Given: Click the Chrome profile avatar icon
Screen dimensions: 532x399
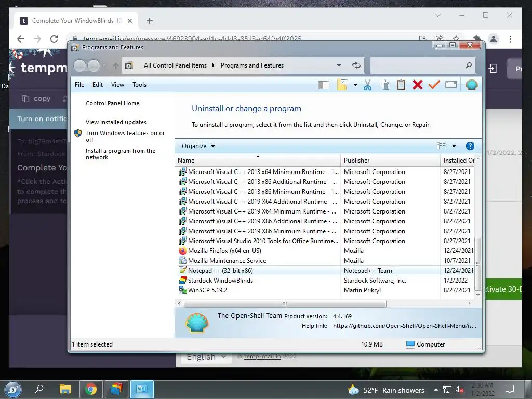Looking at the screenshot, I should pyautogui.click(x=494, y=39).
